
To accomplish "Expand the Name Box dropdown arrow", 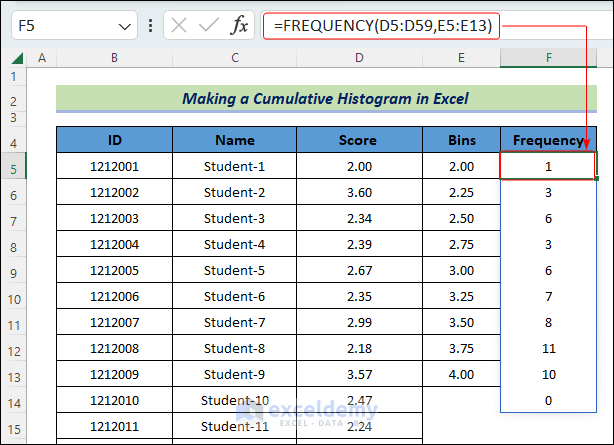I will click(x=125, y=26).
